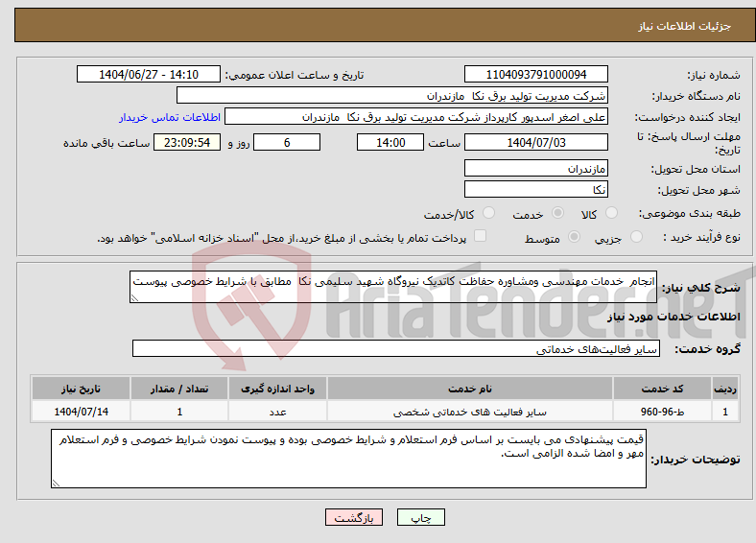Toggle the اسناد خزانه اسلامی payment checkbox
This screenshot has width=756, height=543.
coord(481,235)
